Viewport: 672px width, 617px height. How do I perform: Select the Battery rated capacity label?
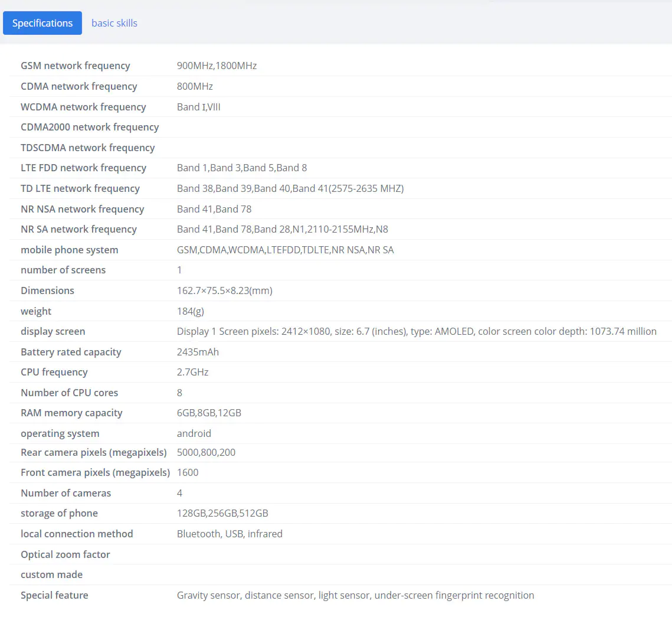click(71, 351)
